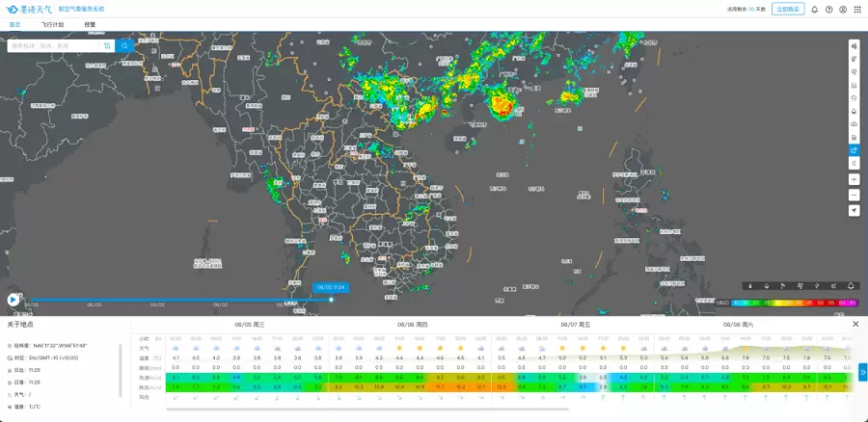Close the 关于地点 forecast panel
The width and height of the screenshot is (868, 422).
[854, 324]
